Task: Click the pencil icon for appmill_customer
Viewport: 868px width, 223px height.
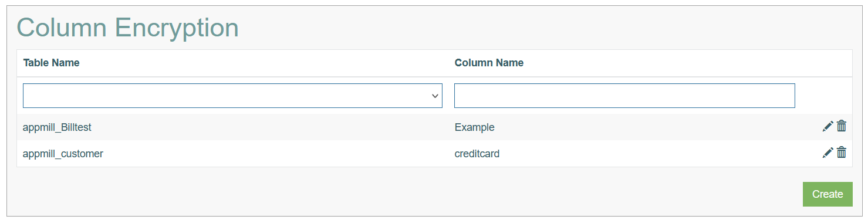Action: pyautogui.click(x=828, y=153)
